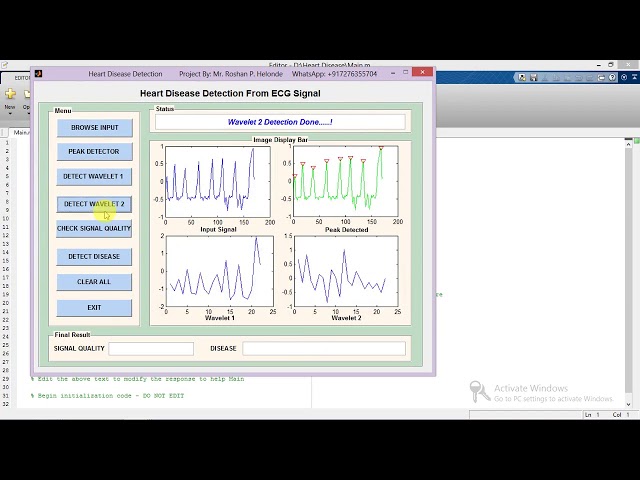Restore down the MATLAB Editor window
This screenshot has height=480, width=640.
pyautogui.click(x=611, y=65)
